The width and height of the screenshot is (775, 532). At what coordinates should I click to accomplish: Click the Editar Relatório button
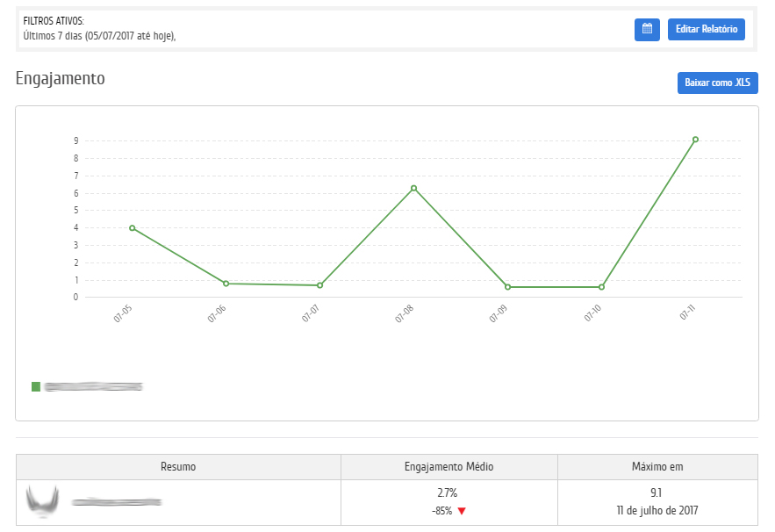point(706,29)
